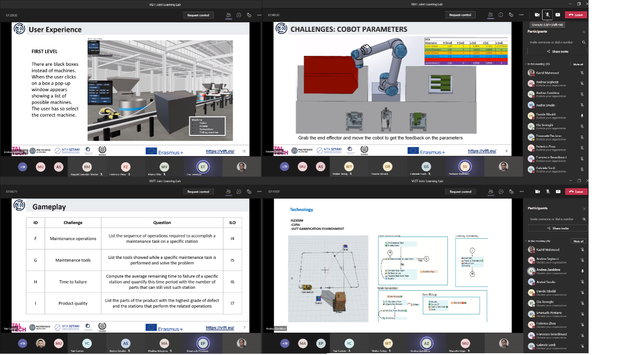
Task: Open chat in the Gameplay window
Action: (x=239, y=192)
